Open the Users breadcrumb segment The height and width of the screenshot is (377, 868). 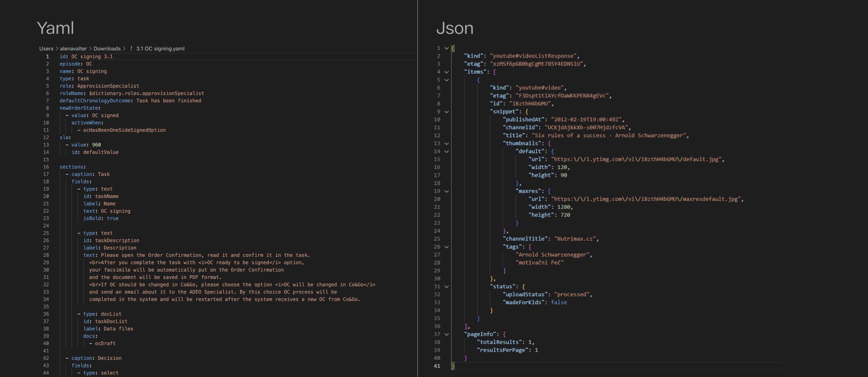[46, 49]
